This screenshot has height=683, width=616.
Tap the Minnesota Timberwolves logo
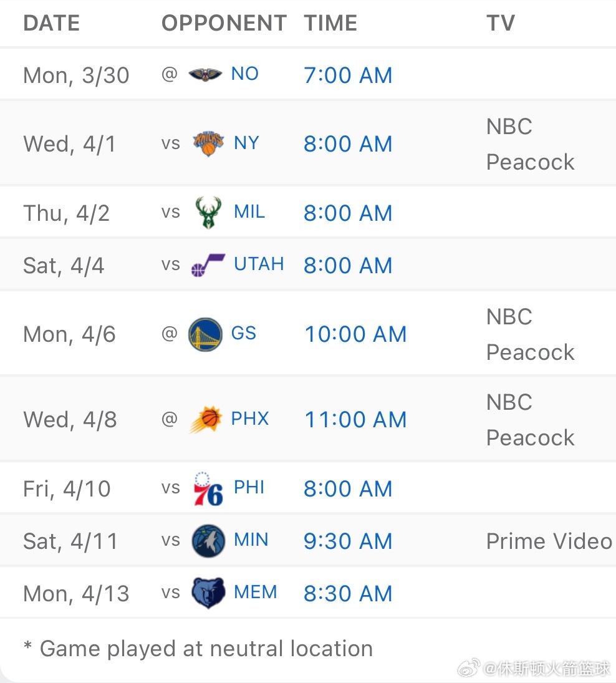[208, 541]
